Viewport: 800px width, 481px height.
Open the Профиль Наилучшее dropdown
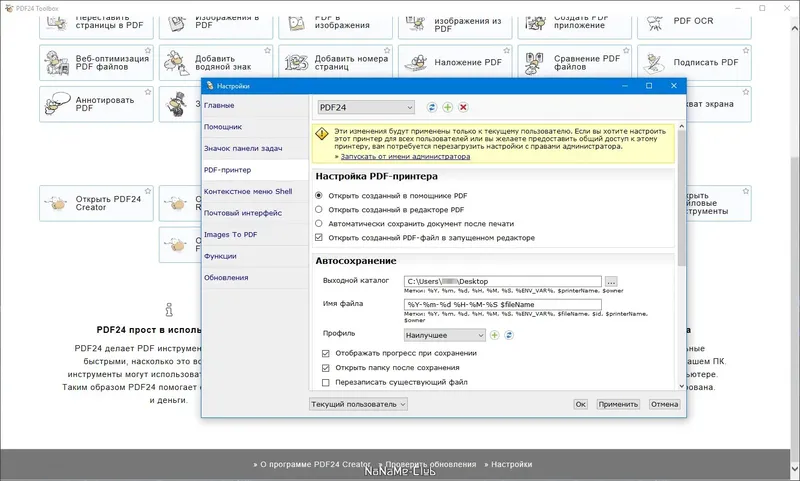pos(444,335)
